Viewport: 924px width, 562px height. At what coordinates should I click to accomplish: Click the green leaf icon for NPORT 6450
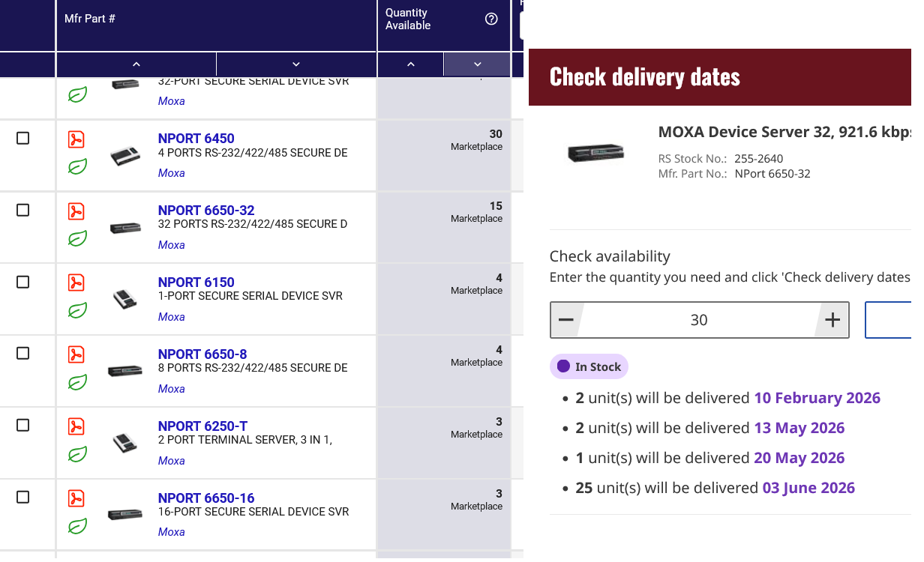[x=77, y=166]
